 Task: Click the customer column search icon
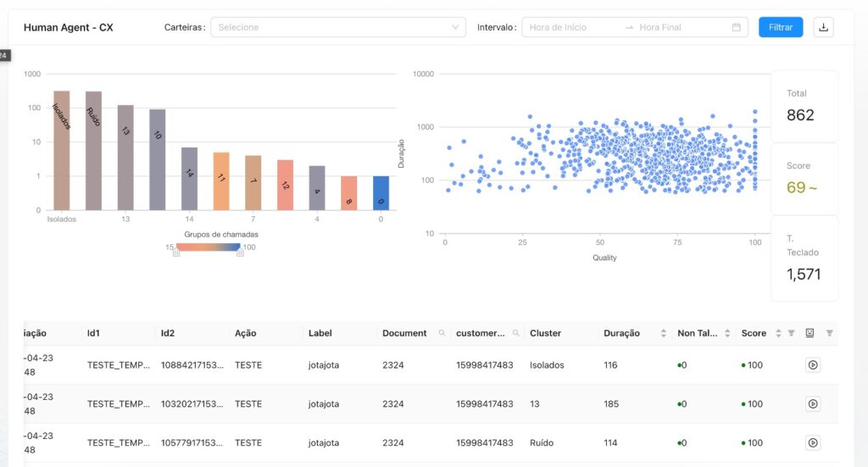515,333
